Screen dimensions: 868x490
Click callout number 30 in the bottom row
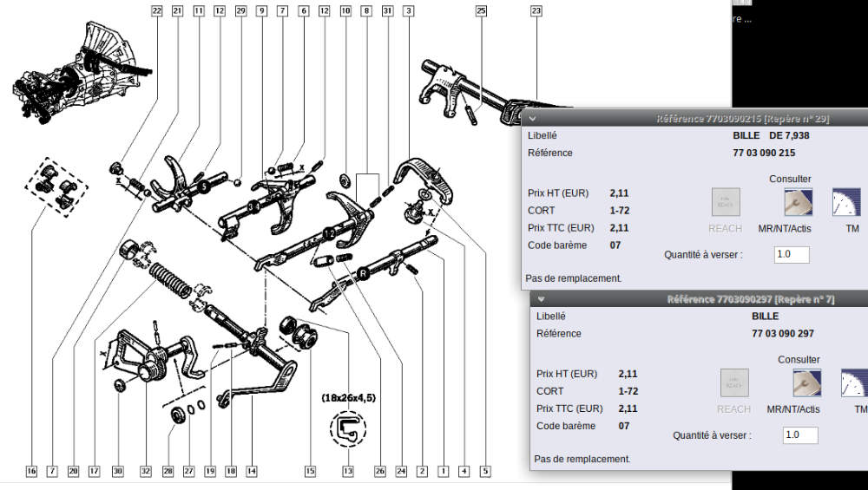[x=118, y=472]
